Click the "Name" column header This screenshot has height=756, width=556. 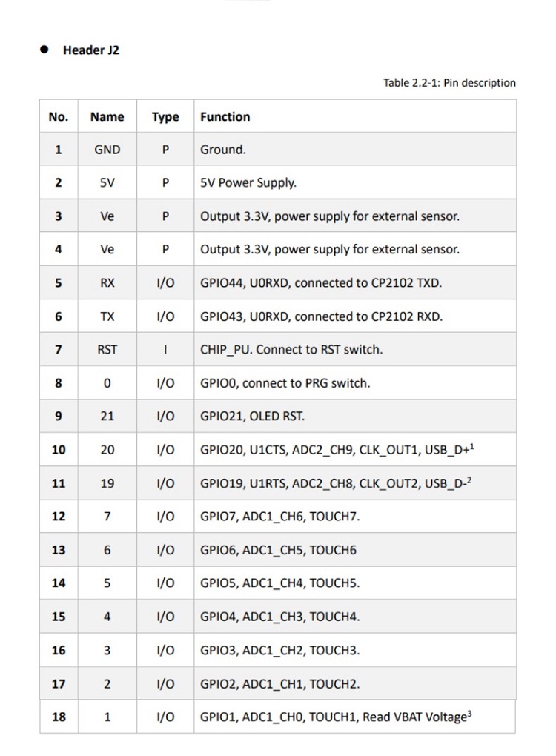[107, 116]
